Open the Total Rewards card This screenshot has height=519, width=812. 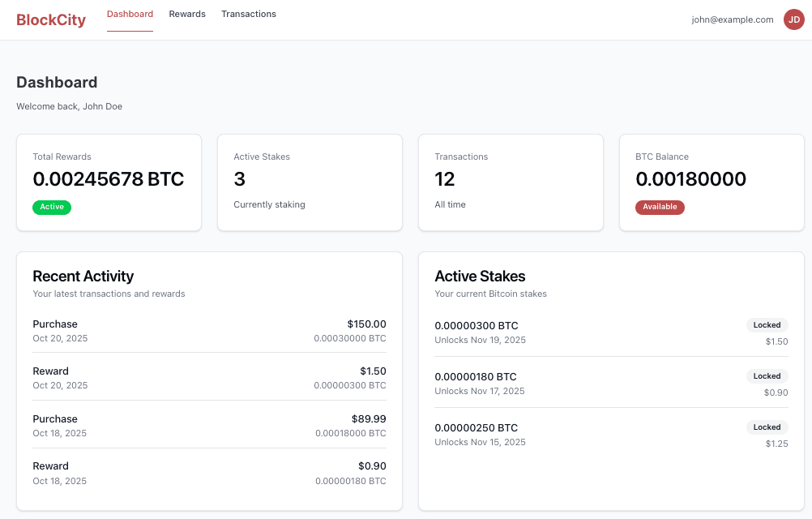(x=109, y=182)
